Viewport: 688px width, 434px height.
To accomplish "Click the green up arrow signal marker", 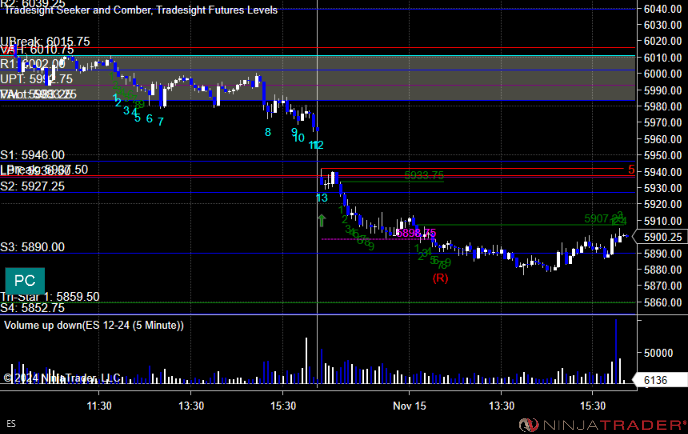I will pos(322,220).
